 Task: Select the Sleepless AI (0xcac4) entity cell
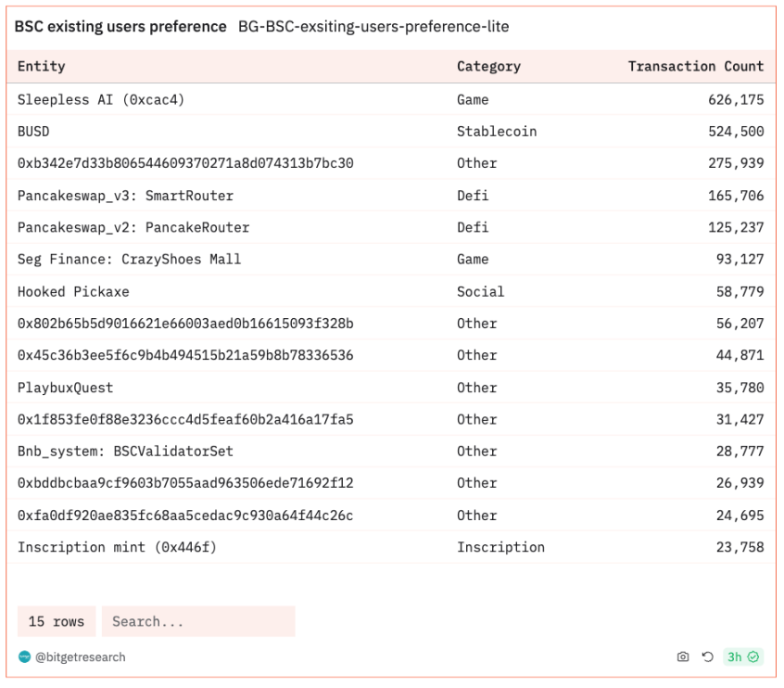[101, 100]
